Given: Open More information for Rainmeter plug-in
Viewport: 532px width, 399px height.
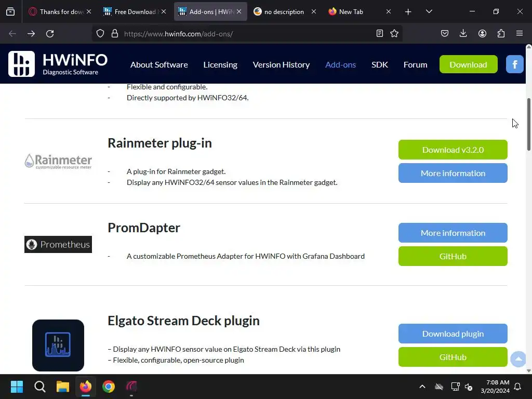Looking at the screenshot, I should pyautogui.click(x=453, y=173).
